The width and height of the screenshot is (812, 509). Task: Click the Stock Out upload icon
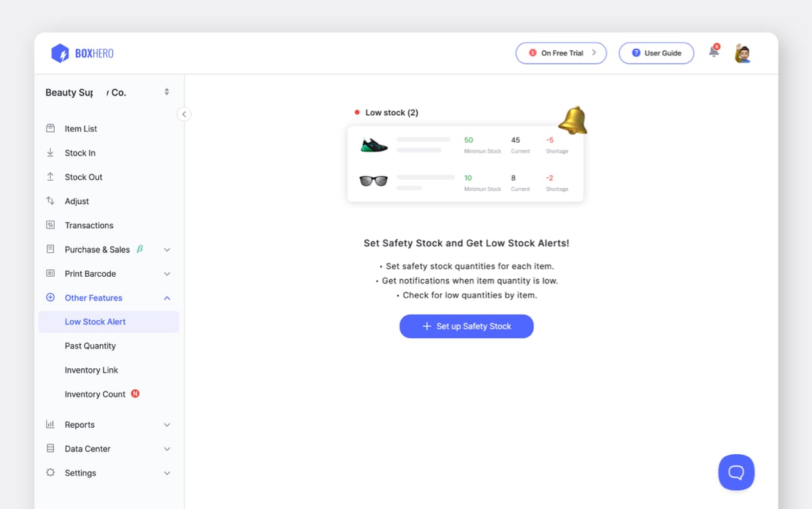coord(50,177)
